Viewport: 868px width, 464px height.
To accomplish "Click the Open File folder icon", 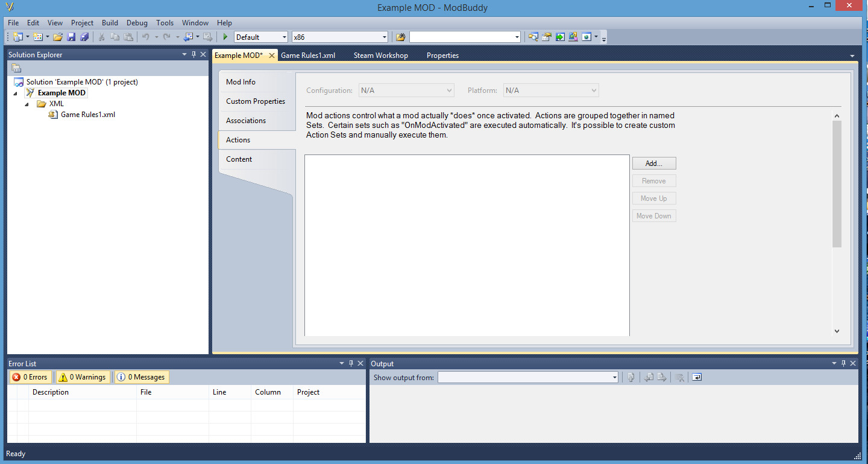I will (x=58, y=37).
